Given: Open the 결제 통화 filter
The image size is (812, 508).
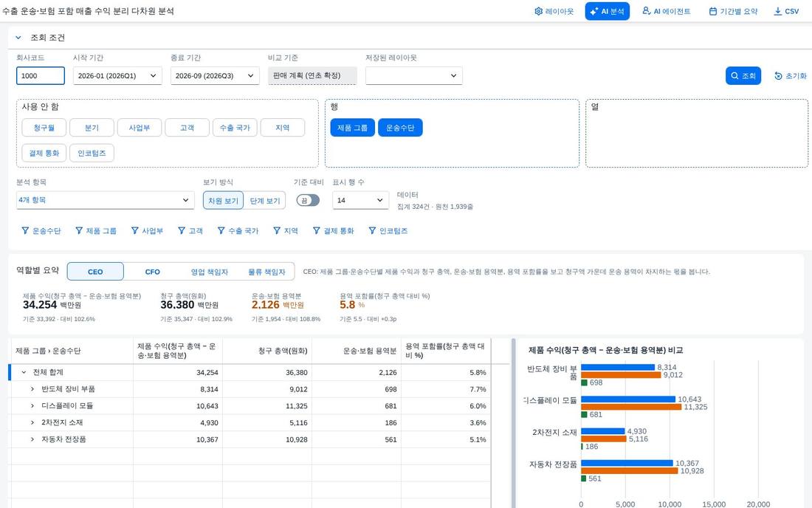Looking at the screenshot, I should pos(334,231).
